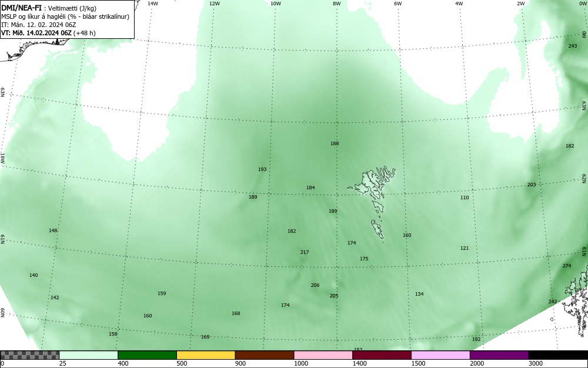Select the map value 188
Screen dimensions: 588x368
335,143
